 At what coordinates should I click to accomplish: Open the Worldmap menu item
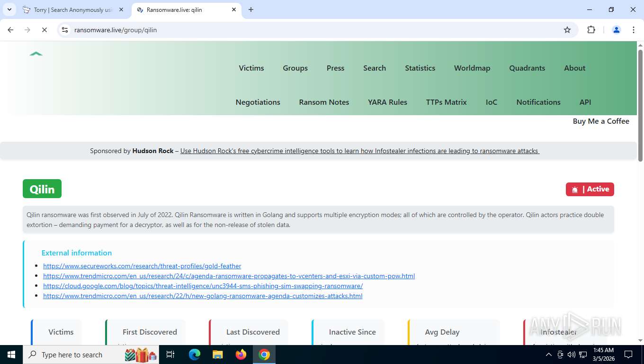(472, 68)
